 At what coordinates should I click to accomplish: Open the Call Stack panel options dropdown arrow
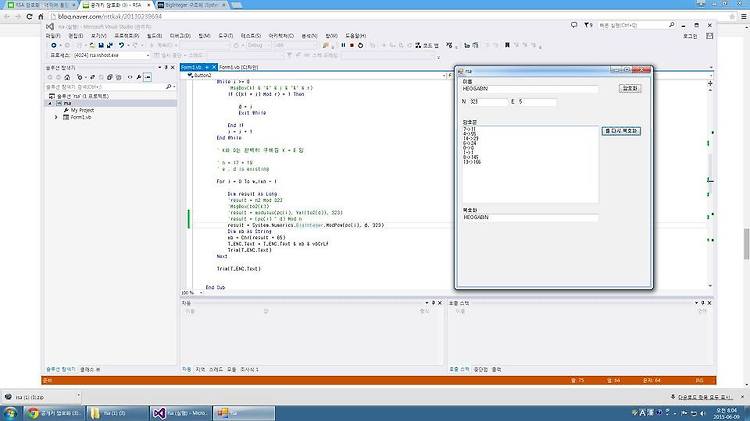click(696, 303)
